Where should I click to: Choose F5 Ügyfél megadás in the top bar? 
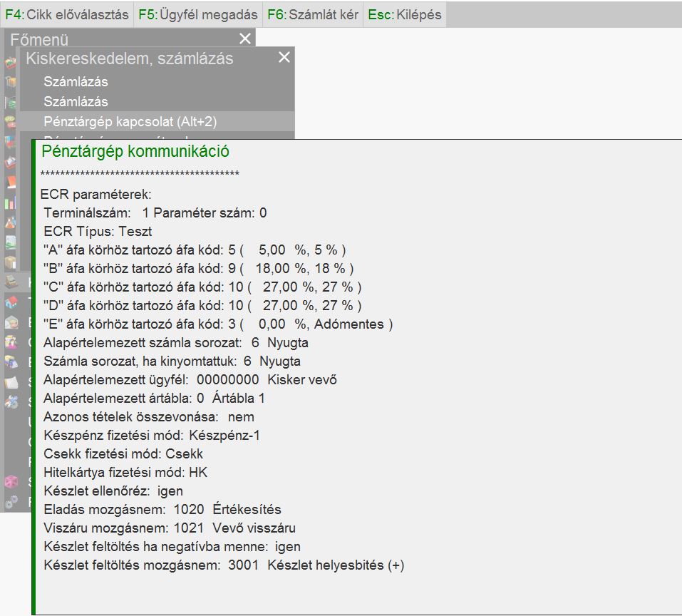198,14
